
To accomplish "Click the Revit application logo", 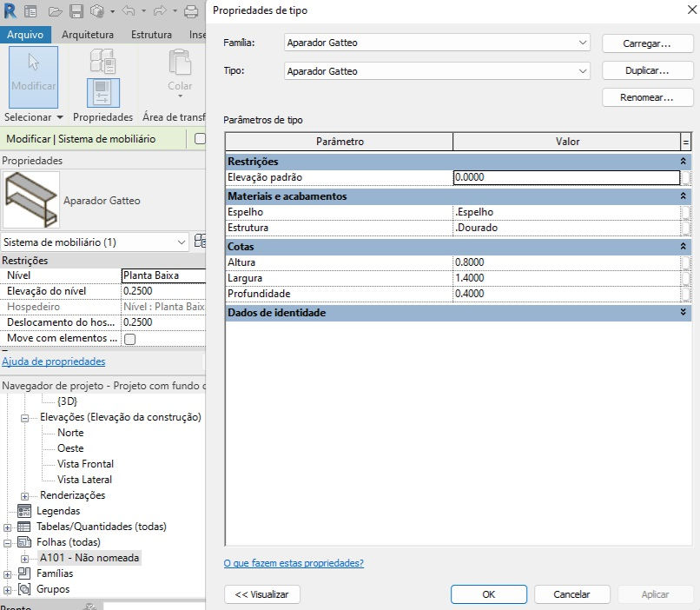I will [10, 10].
